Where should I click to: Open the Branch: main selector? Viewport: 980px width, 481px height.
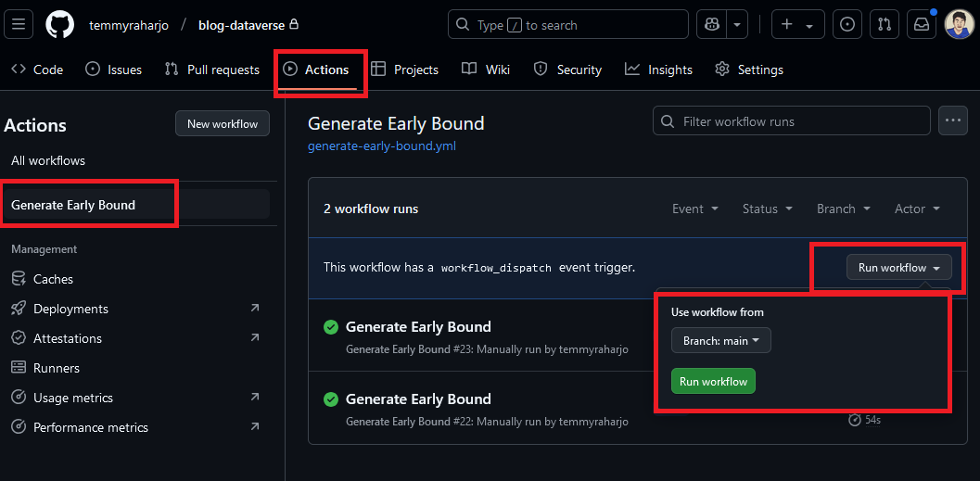721,340
